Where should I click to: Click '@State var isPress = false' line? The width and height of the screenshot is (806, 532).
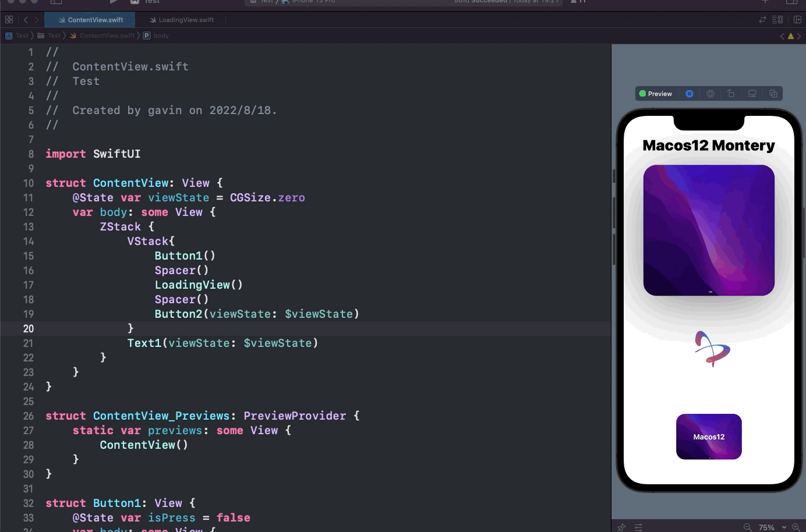click(161, 518)
